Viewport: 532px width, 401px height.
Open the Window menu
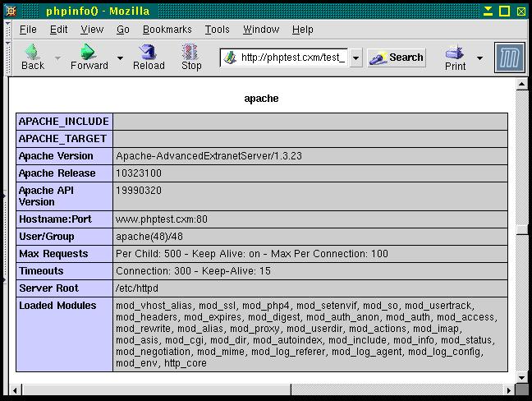click(x=261, y=30)
